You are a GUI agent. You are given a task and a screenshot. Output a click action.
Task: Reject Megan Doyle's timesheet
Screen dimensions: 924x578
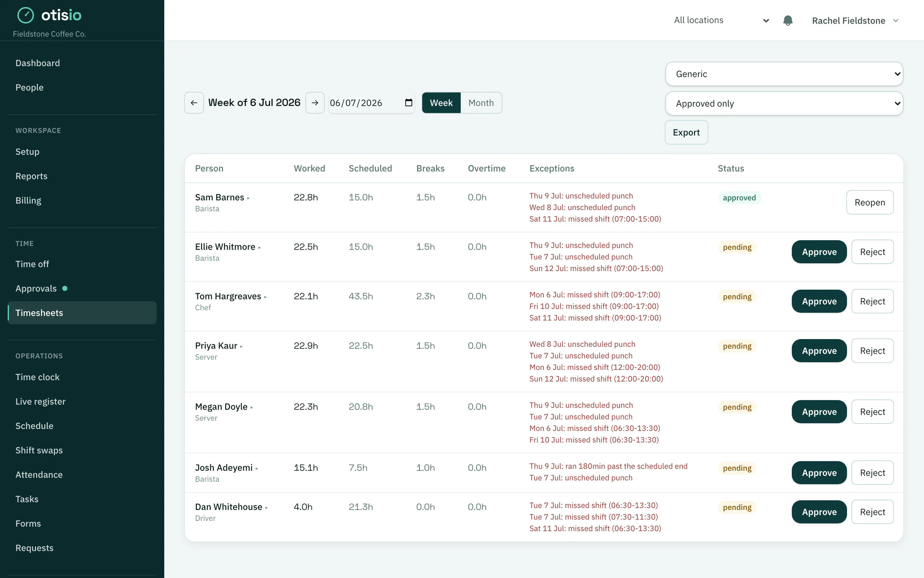pyautogui.click(x=872, y=412)
